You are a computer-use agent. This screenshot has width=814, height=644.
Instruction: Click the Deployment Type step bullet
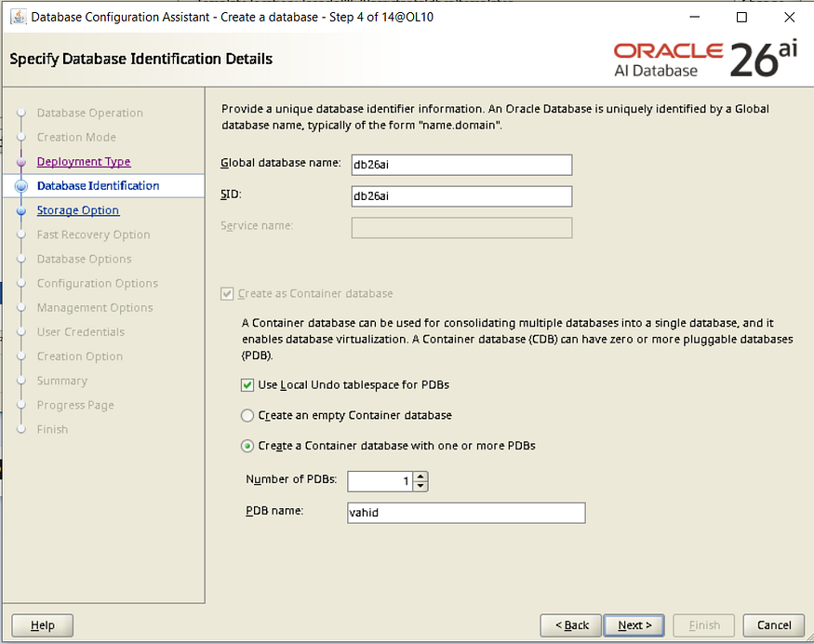(21, 162)
